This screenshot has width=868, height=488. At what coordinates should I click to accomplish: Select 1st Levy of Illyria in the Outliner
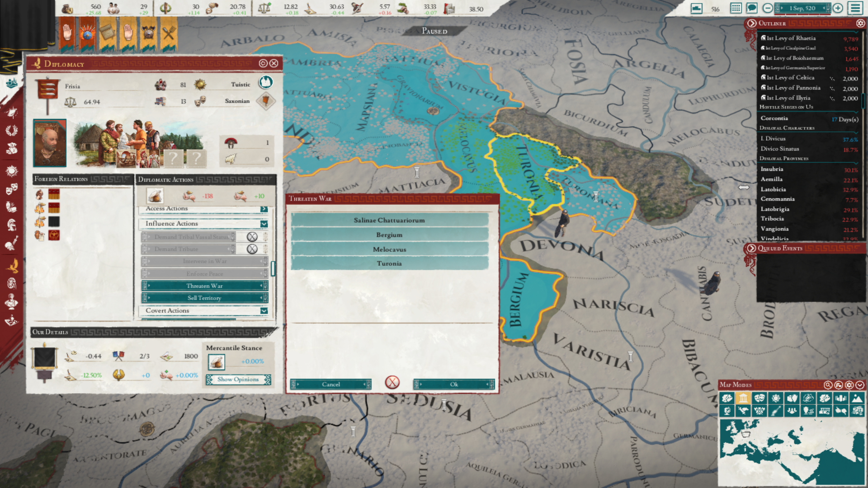coord(809,98)
